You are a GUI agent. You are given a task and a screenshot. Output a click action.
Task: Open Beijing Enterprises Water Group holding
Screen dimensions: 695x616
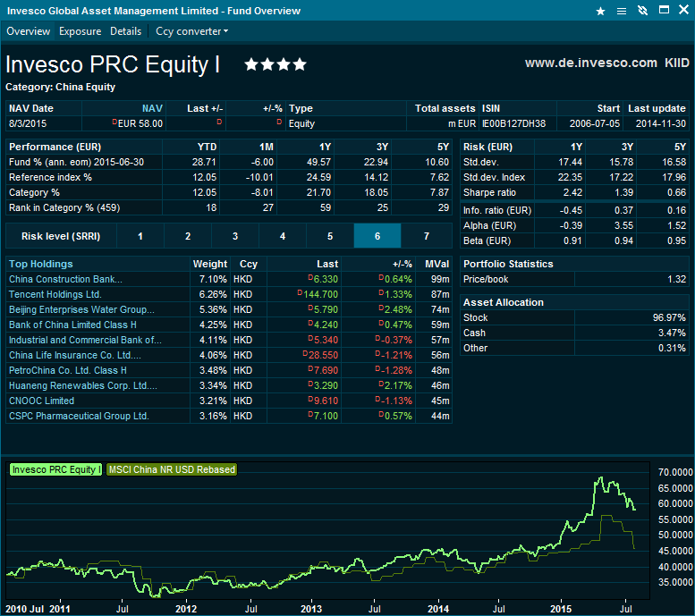[x=81, y=309]
